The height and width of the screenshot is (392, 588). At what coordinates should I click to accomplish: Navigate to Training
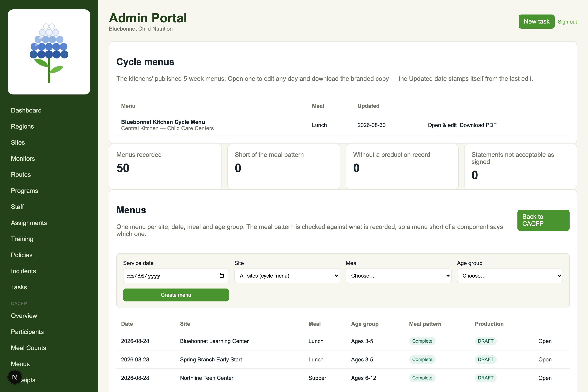(22, 239)
